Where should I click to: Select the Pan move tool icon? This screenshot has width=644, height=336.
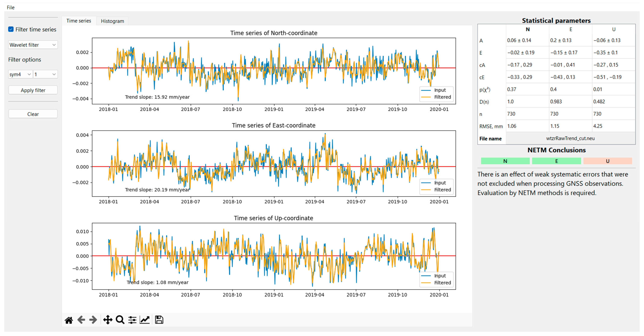tap(108, 320)
